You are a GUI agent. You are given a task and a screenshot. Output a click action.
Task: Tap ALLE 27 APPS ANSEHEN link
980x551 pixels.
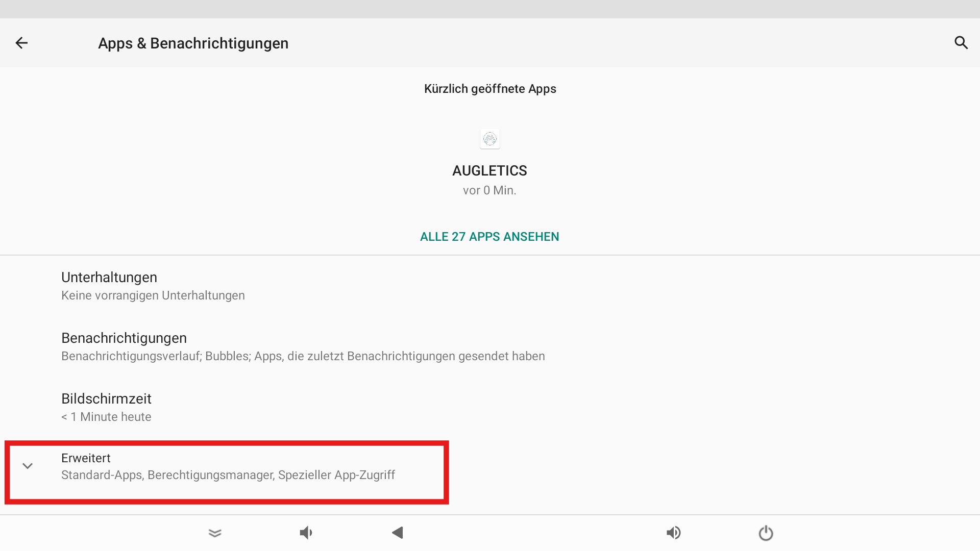[x=489, y=237]
